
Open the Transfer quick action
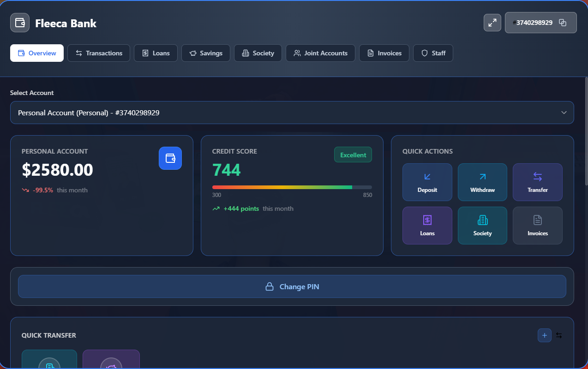tap(538, 182)
